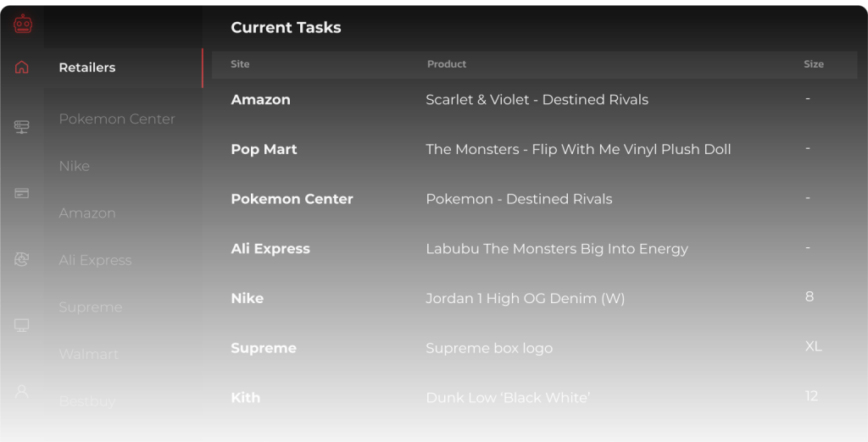Screen dimensions: 868x442
Task: Click the Size column header
Action: tap(814, 64)
